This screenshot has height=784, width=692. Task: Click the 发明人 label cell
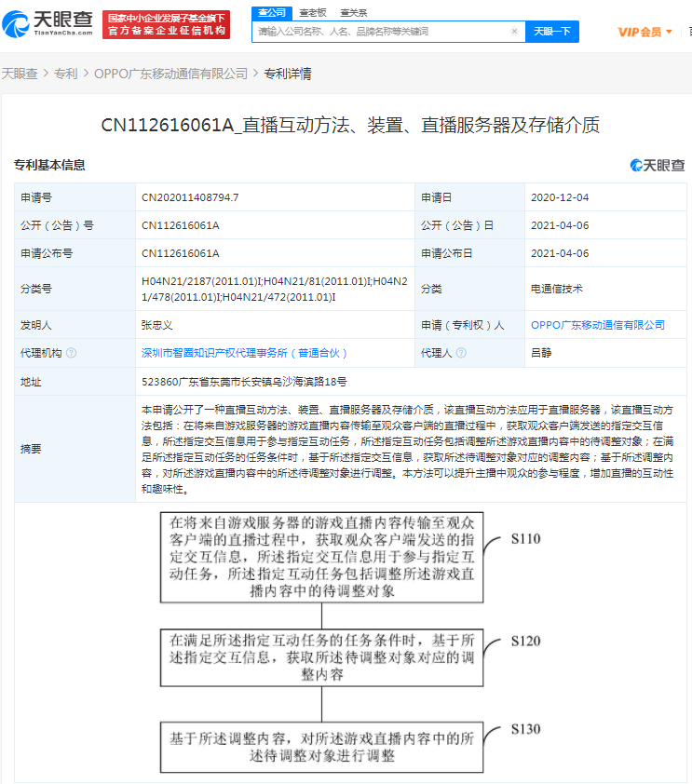point(75,325)
